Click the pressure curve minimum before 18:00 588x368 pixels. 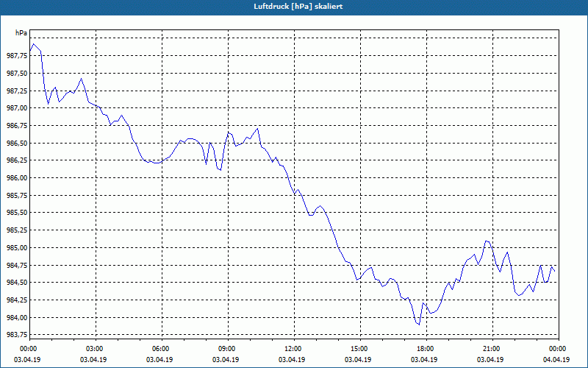(x=419, y=325)
